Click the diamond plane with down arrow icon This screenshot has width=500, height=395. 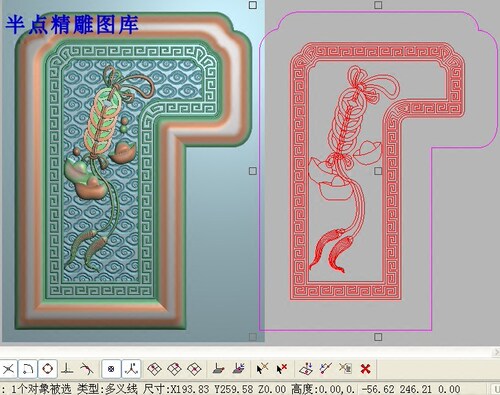pyautogui.click(x=306, y=369)
